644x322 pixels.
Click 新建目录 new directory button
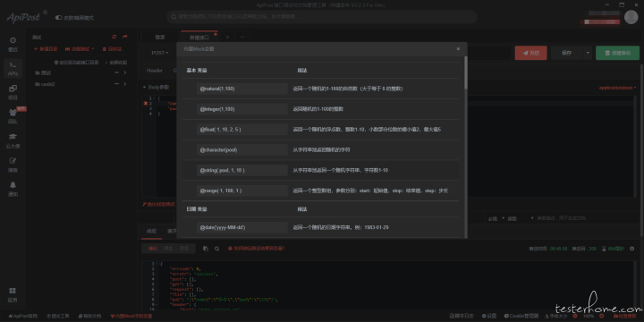[46, 49]
